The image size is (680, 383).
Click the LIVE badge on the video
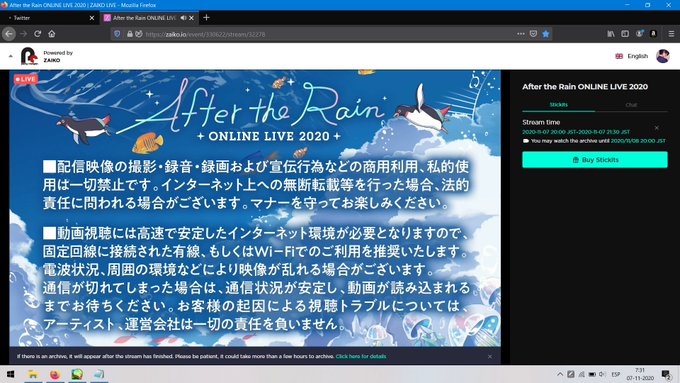pos(26,79)
